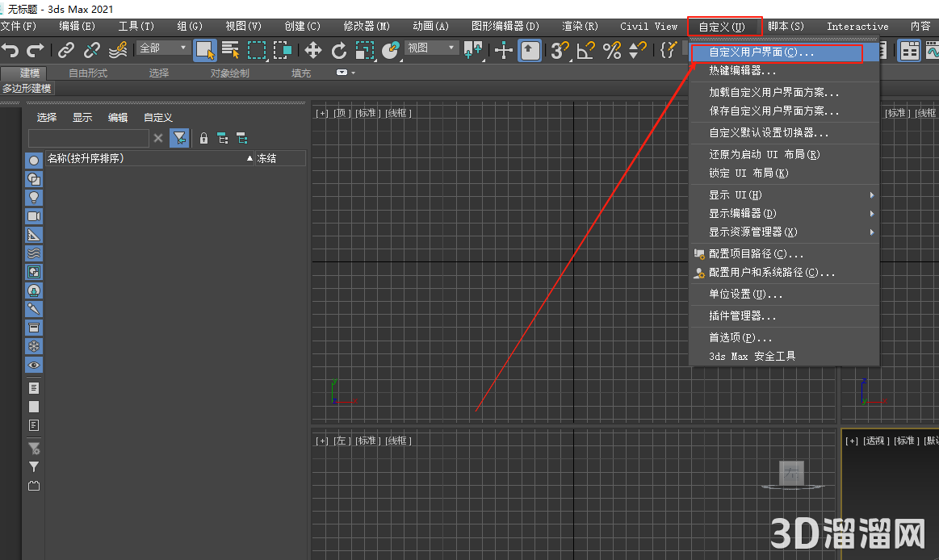This screenshot has width=939, height=560.
Task: Click the Redo icon on the main toolbar
Action: (34, 50)
